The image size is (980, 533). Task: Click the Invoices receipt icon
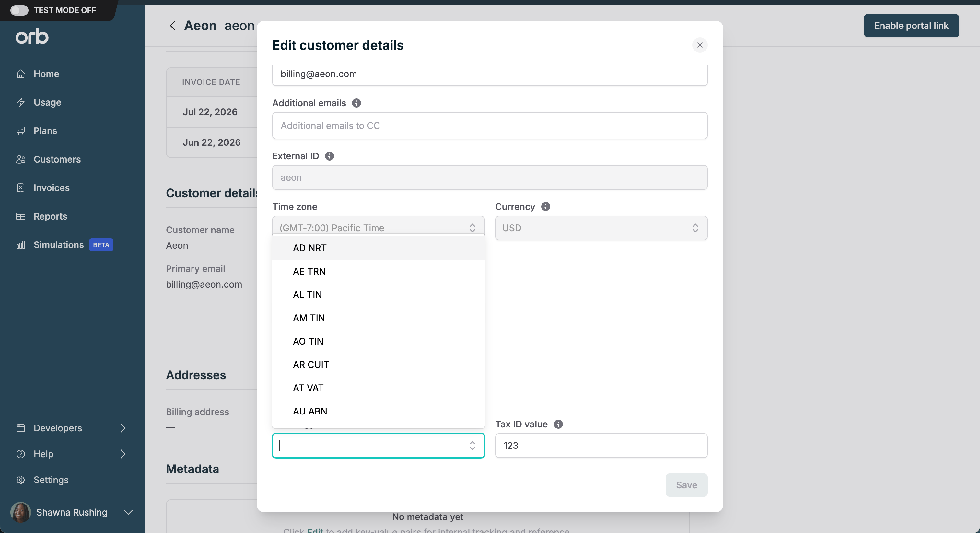(x=21, y=188)
